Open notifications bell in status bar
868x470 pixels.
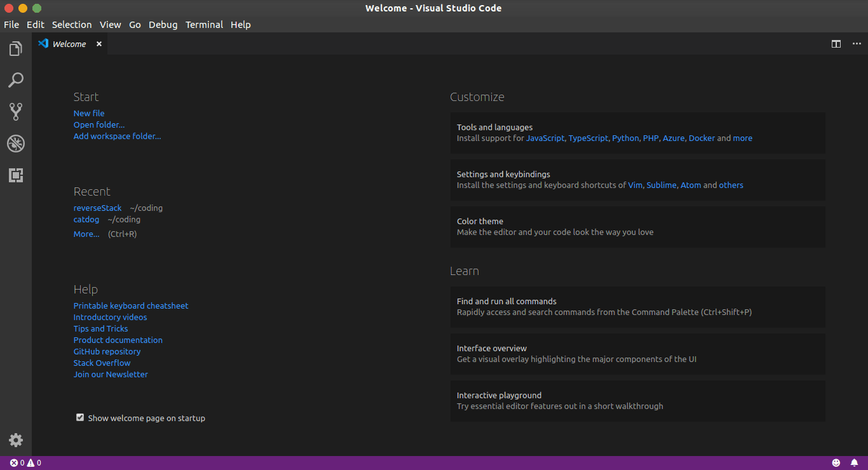(x=855, y=463)
